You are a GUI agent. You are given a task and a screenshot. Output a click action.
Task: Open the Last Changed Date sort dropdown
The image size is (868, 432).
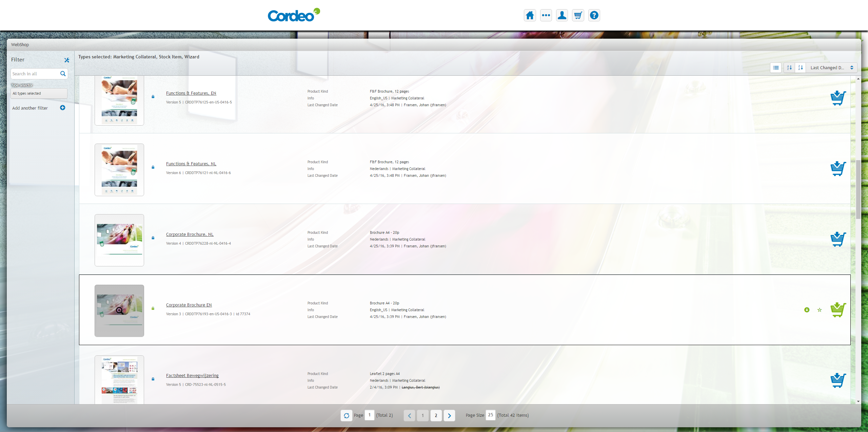click(831, 68)
